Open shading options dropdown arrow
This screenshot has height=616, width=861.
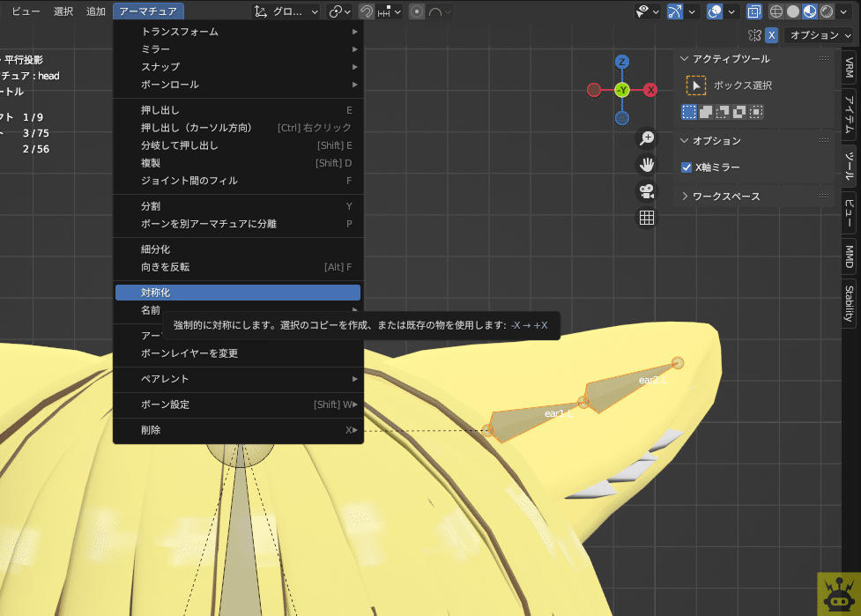844,11
